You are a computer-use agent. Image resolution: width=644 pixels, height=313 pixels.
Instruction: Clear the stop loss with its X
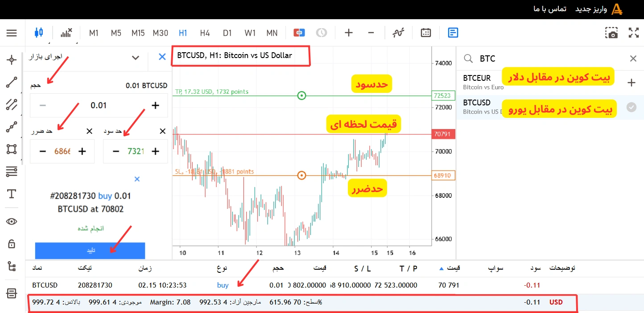89,131
